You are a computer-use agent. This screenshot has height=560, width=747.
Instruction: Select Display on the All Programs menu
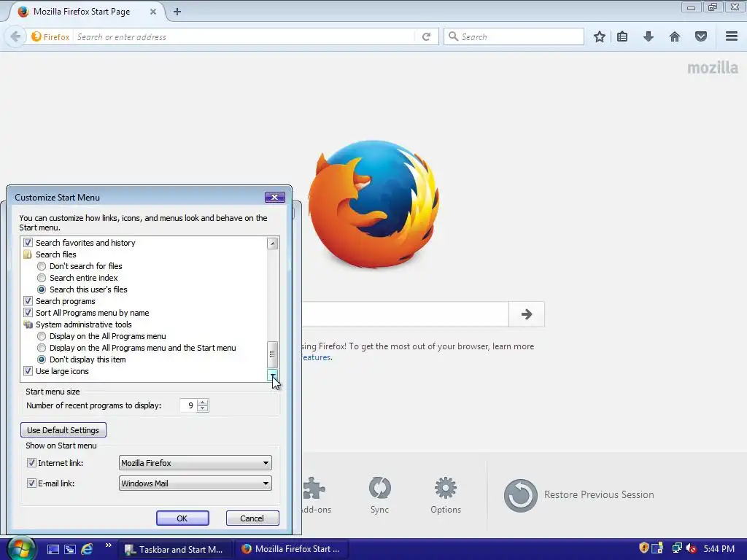(42, 336)
